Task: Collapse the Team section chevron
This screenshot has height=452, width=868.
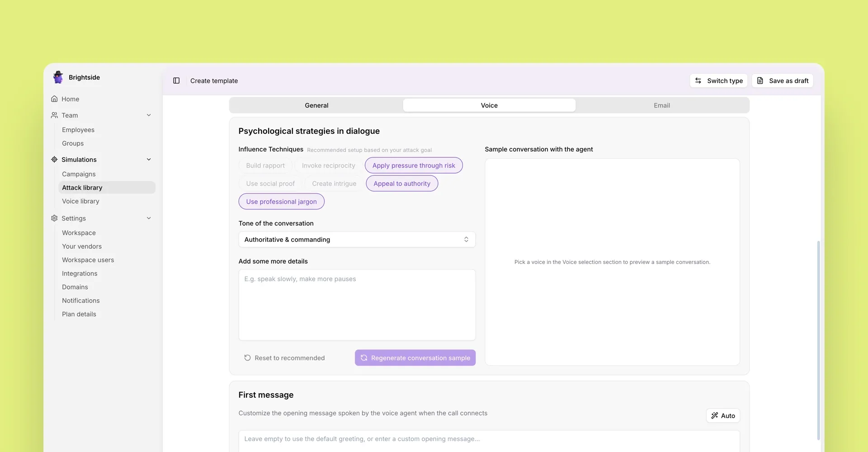Action: (149, 115)
